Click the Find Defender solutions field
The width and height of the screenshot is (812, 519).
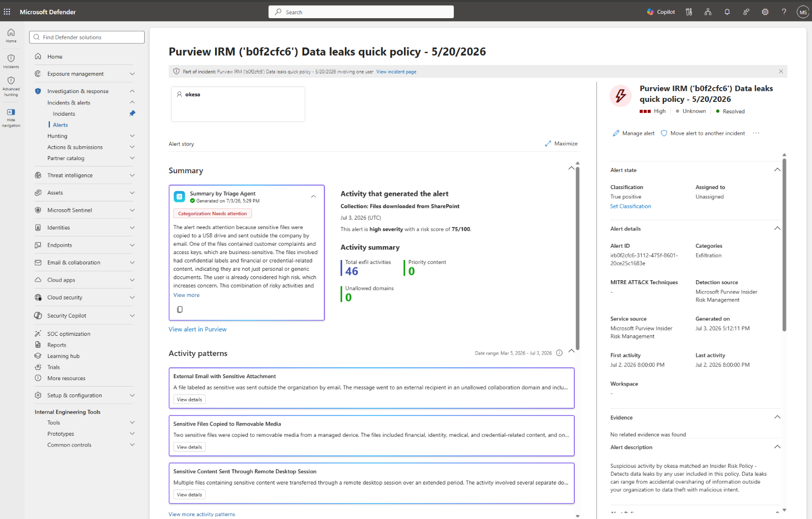(87, 37)
